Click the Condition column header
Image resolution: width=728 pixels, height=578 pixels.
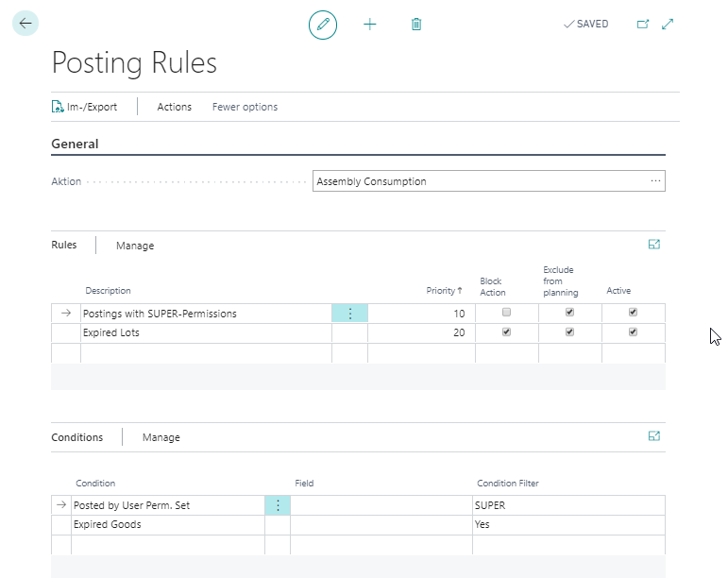(95, 484)
